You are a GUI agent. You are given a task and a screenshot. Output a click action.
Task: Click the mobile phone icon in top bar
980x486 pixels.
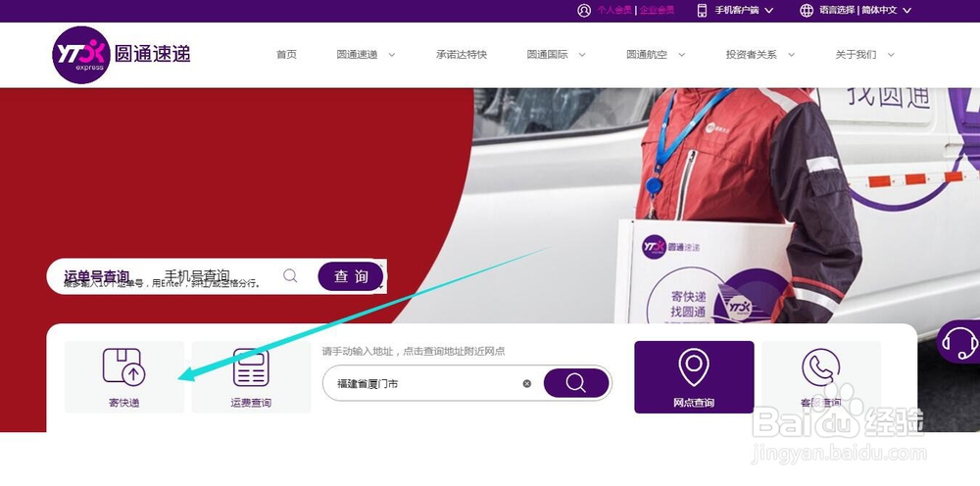tap(702, 11)
